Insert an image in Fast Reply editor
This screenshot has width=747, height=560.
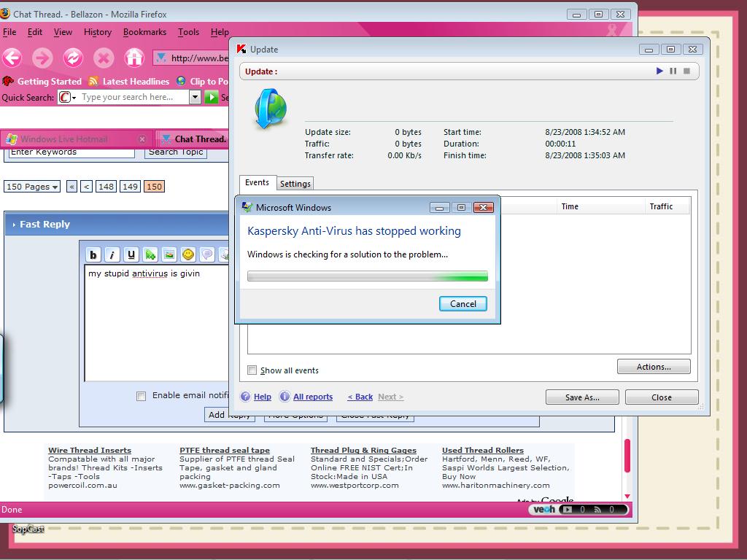pos(169,254)
